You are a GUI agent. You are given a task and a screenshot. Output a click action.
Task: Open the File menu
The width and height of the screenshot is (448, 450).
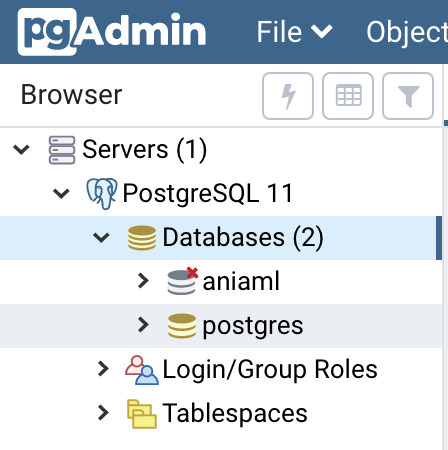pyautogui.click(x=294, y=32)
